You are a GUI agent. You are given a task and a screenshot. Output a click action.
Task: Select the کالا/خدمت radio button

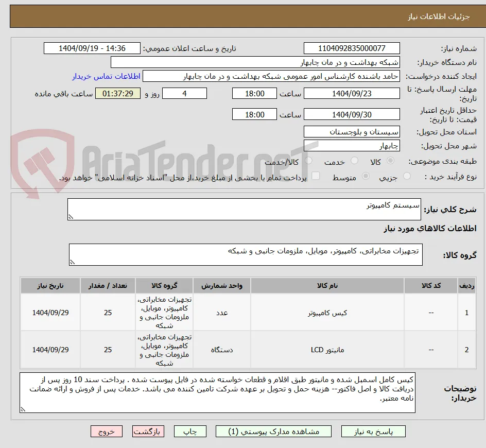[x=308, y=161]
